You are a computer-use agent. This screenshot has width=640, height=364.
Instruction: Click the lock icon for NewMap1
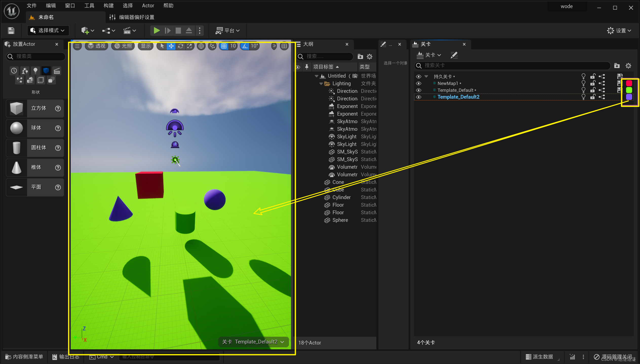[x=593, y=83]
